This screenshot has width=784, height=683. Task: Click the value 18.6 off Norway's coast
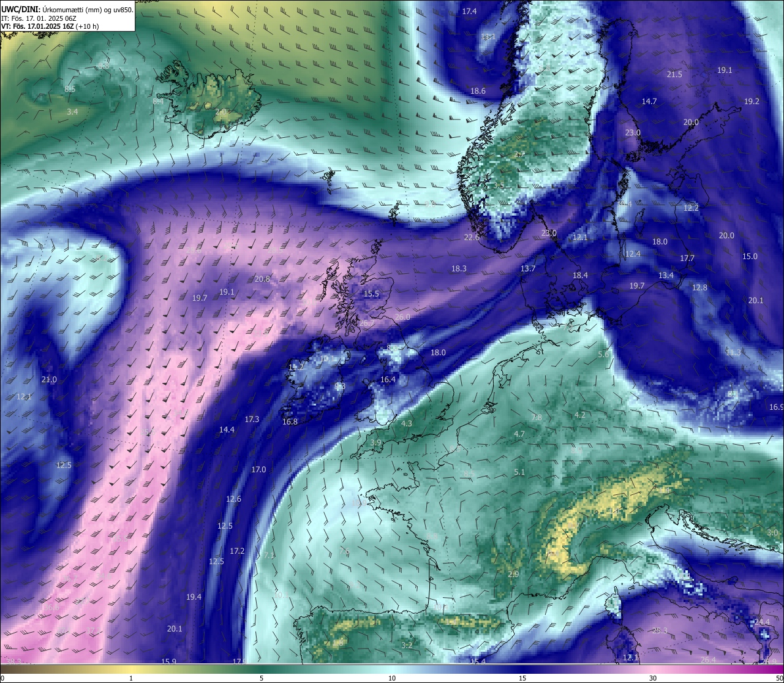(x=478, y=91)
